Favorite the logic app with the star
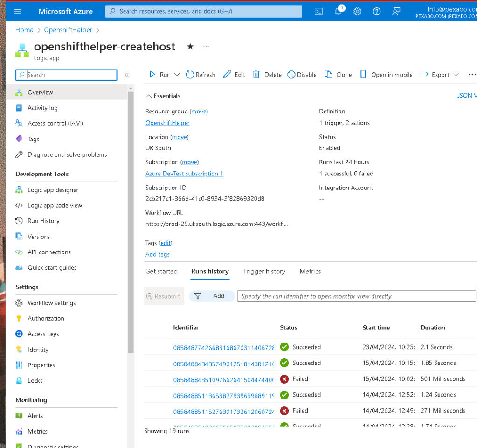Image resolution: width=477 pixels, height=448 pixels. point(190,46)
